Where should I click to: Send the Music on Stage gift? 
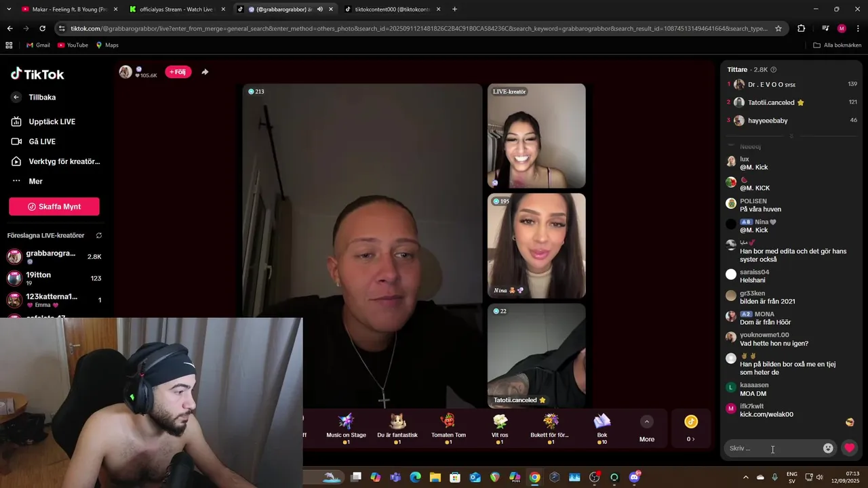click(346, 428)
